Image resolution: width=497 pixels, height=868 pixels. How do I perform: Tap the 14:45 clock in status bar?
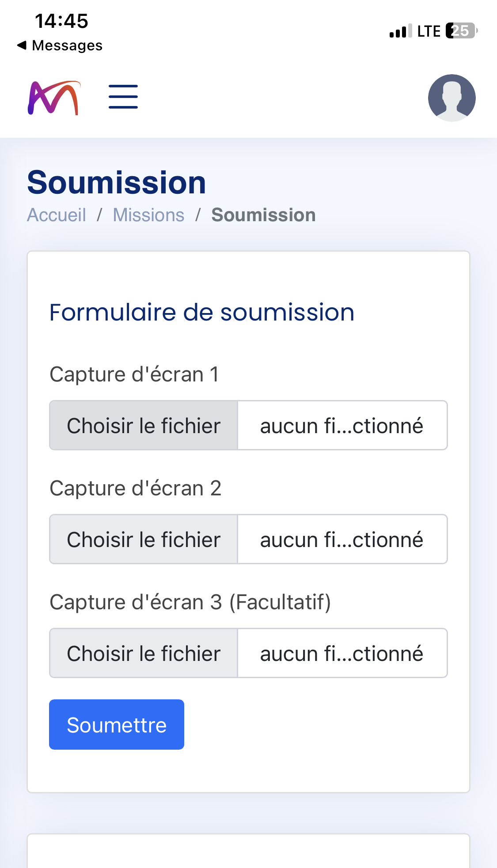tap(61, 21)
